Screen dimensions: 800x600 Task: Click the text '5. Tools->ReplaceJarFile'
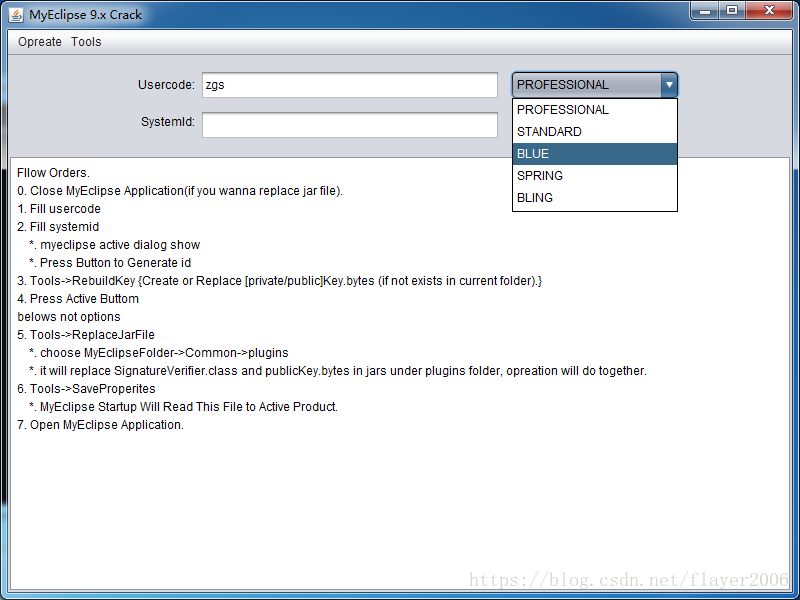(x=86, y=335)
